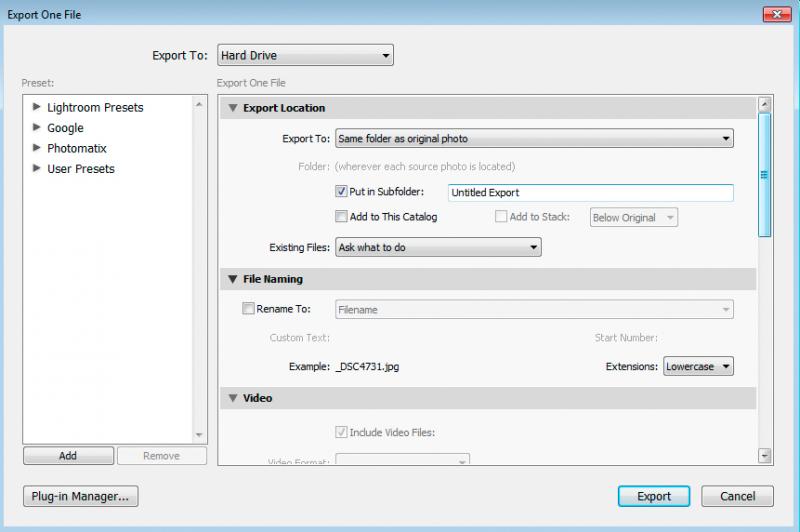Click the example filename _DSC4731.jpg
This screenshot has height=532, width=800.
click(x=367, y=366)
